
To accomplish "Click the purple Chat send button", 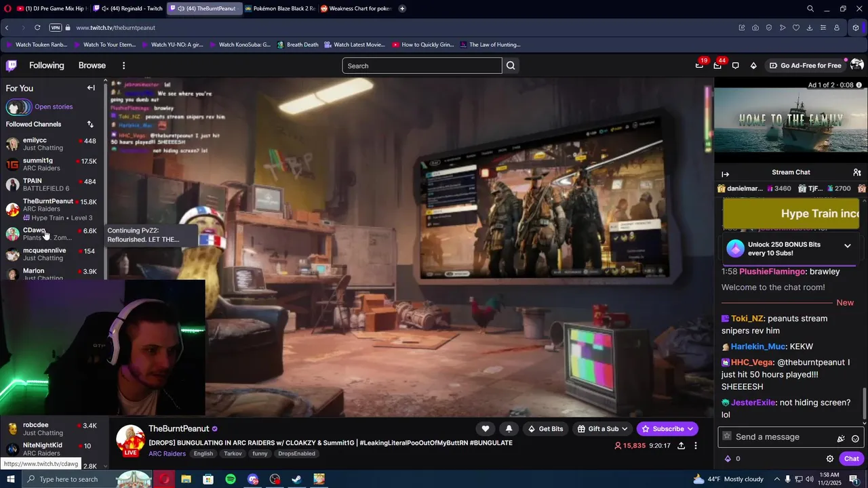I will [x=851, y=459].
